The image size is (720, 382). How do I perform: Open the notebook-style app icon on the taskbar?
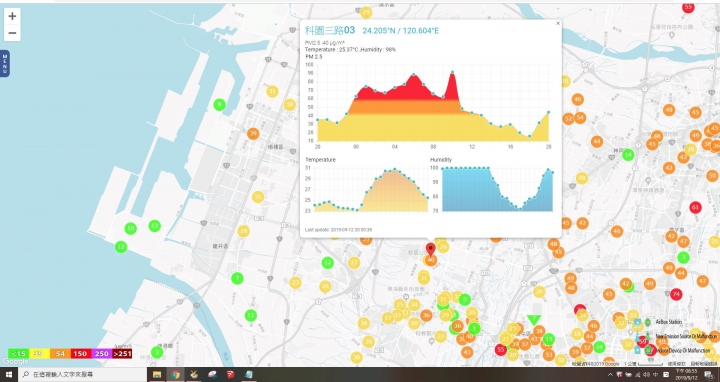click(x=249, y=374)
